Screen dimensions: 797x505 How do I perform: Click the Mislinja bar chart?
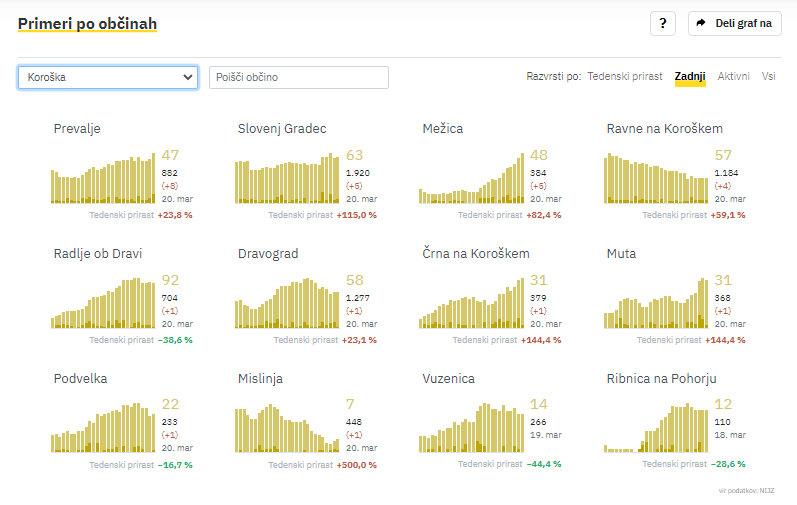(288, 428)
